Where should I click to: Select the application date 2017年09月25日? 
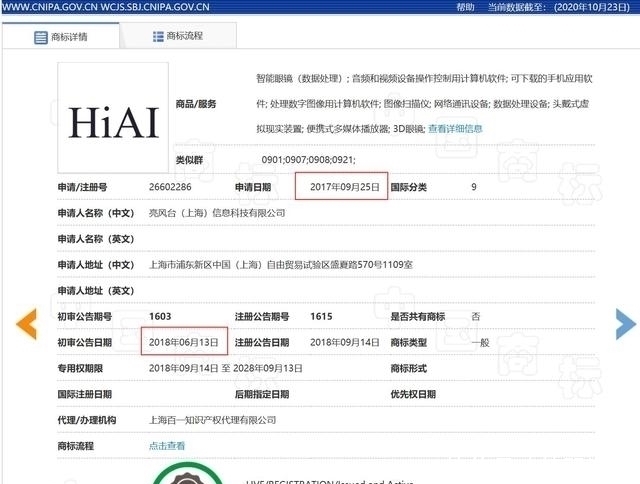(x=345, y=187)
